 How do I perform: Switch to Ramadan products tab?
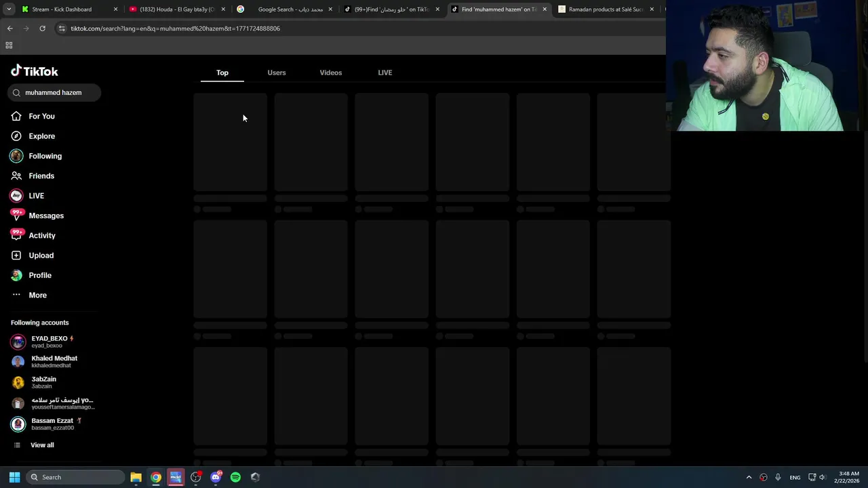click(x=606, y=9)
